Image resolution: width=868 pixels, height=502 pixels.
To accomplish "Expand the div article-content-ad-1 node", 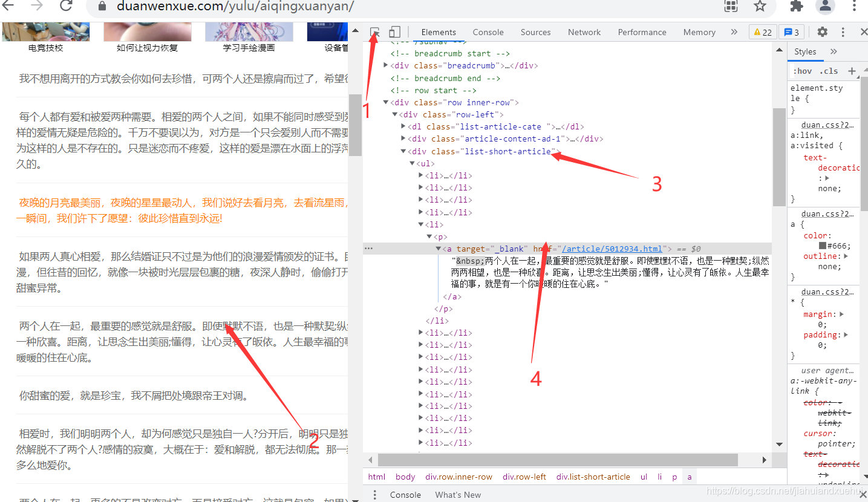I will 403,139.
